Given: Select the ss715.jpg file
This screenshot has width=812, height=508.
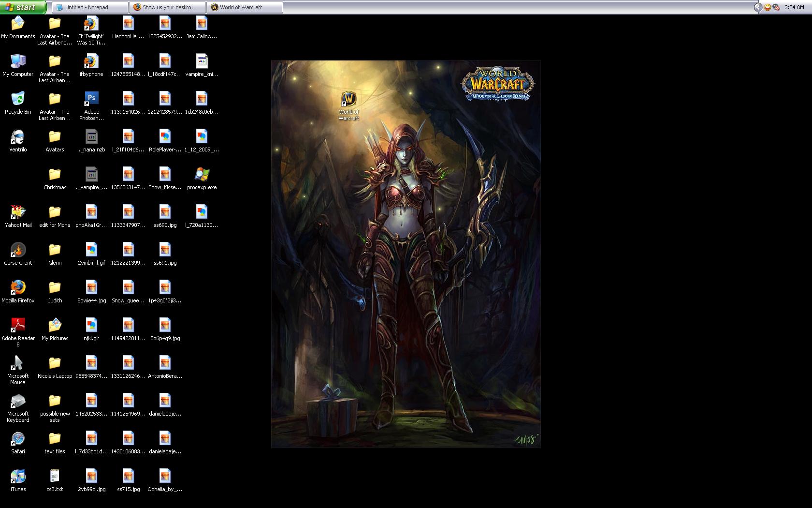Looking at the screenshot, I should [x=128, y=480].
